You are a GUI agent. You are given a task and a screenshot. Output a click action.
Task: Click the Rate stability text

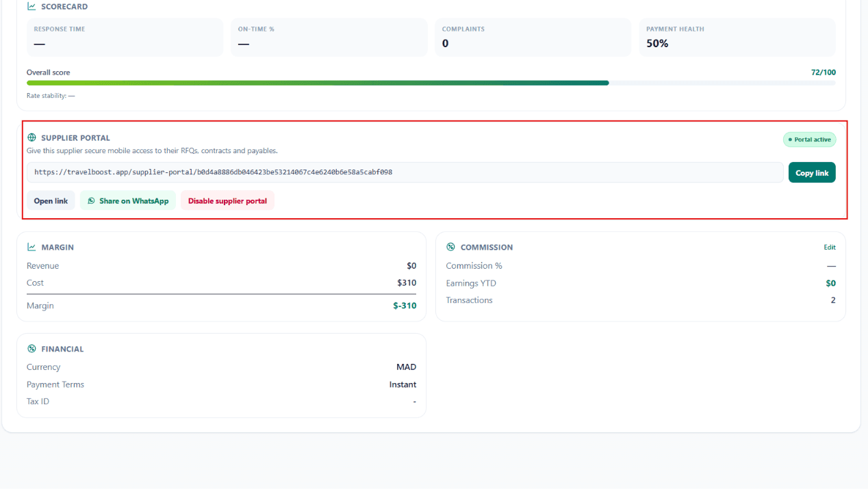pos(51,96)
